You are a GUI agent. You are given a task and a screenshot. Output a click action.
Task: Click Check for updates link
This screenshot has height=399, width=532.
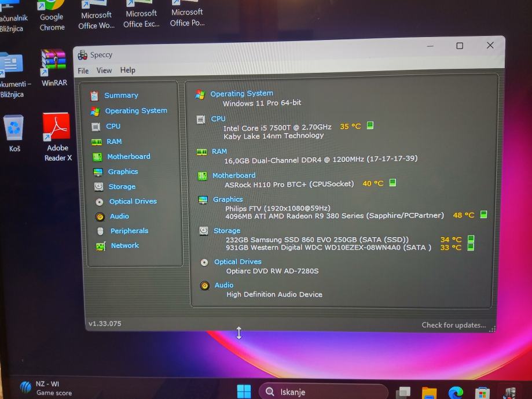coord(454,325)
